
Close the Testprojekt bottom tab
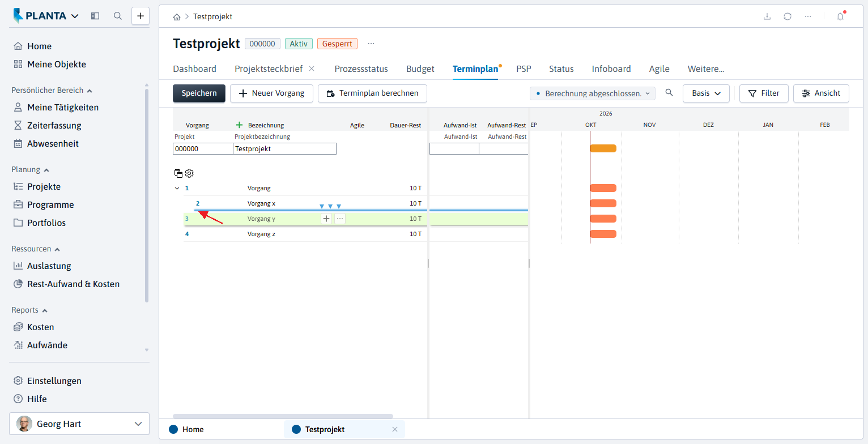[x=395, y=429]
